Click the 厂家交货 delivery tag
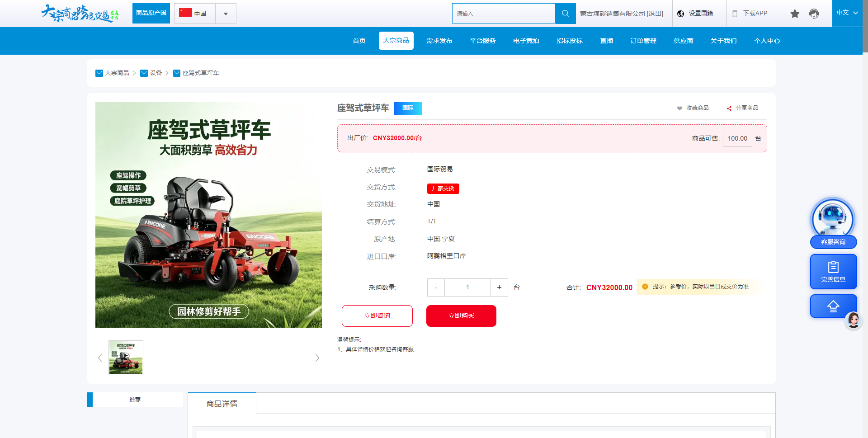 [x=443, y=188]
